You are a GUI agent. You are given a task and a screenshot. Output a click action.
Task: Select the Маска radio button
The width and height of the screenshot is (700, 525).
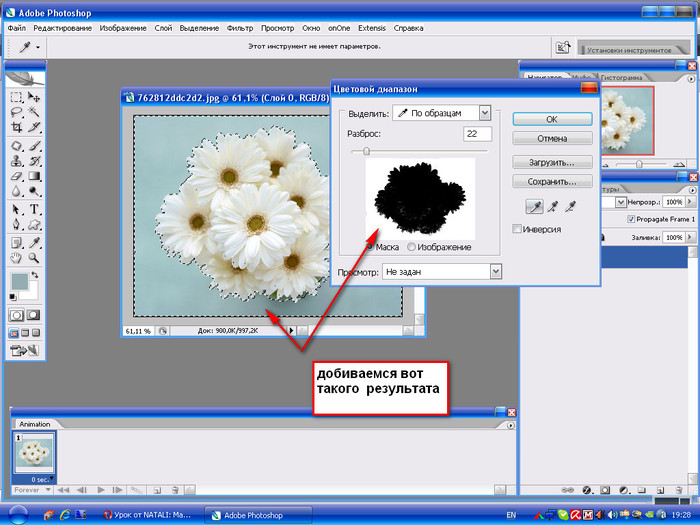coord(371,247)
